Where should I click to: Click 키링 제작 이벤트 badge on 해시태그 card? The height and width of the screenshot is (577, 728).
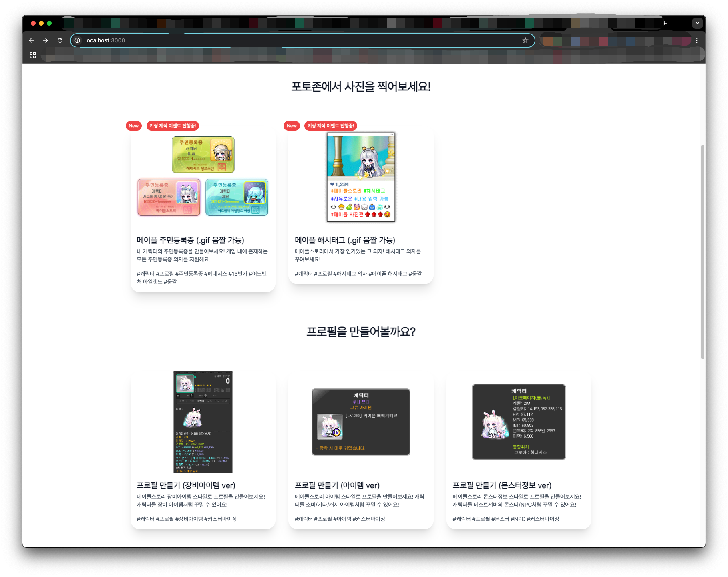[331, 126]
